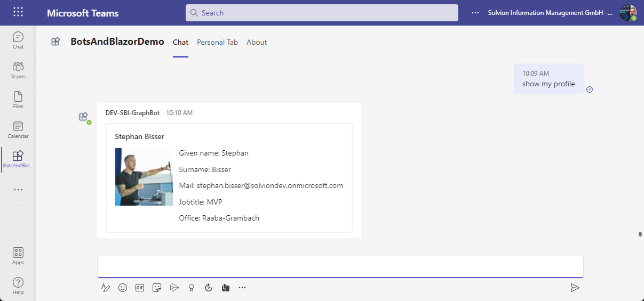Click the thumbs-up icon in compose toolbar
644x301 pixels.
(x=225, y=288)
